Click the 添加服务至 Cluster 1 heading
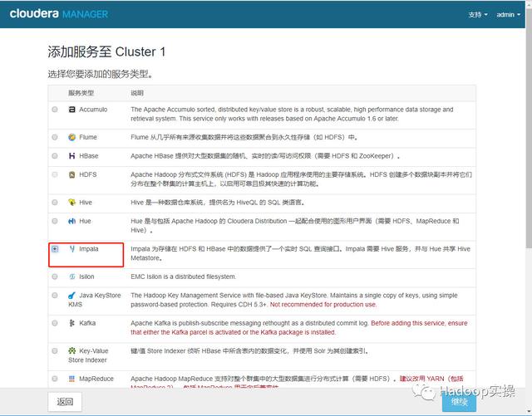This screenshot has height=416, width=532. [x=106, y=51]
